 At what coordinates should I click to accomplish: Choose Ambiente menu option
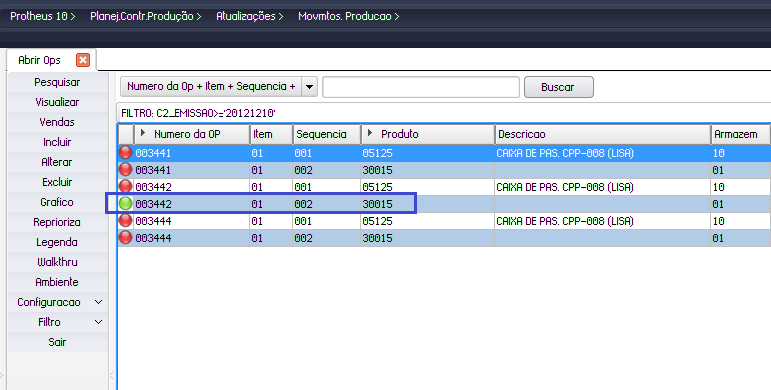[58, 282]
